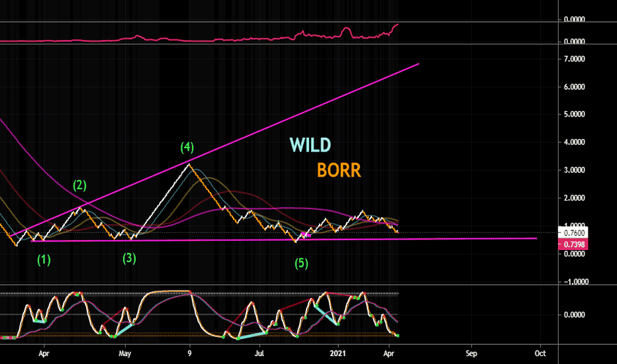Select the white 0.7600 current price tag

pos(573,232)
